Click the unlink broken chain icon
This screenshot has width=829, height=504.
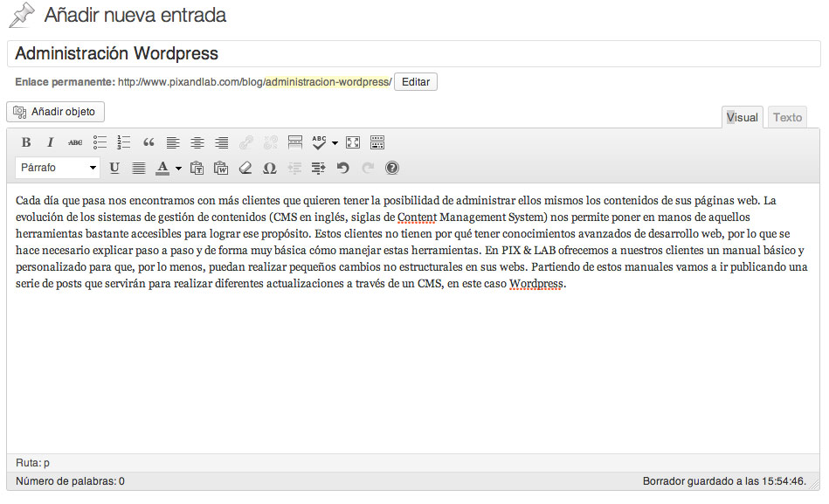tap(271, 142)
